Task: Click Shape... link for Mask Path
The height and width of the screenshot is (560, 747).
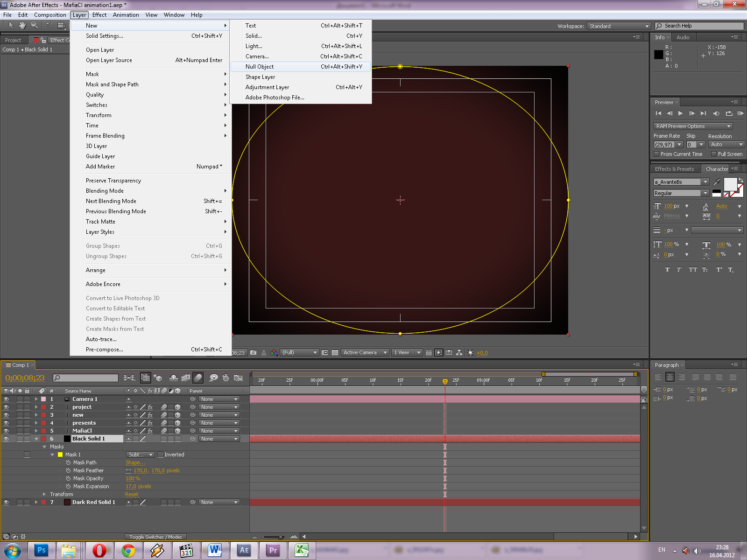Action: coord(135,462)
